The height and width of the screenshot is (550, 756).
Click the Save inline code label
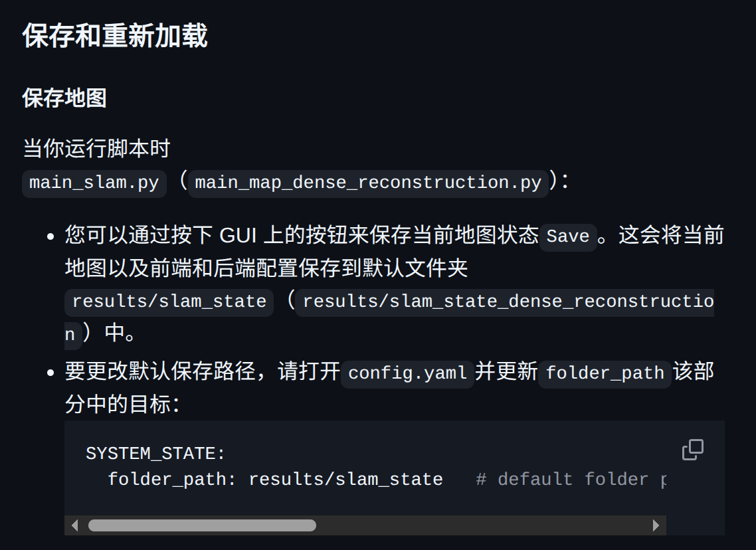[568, 236]
